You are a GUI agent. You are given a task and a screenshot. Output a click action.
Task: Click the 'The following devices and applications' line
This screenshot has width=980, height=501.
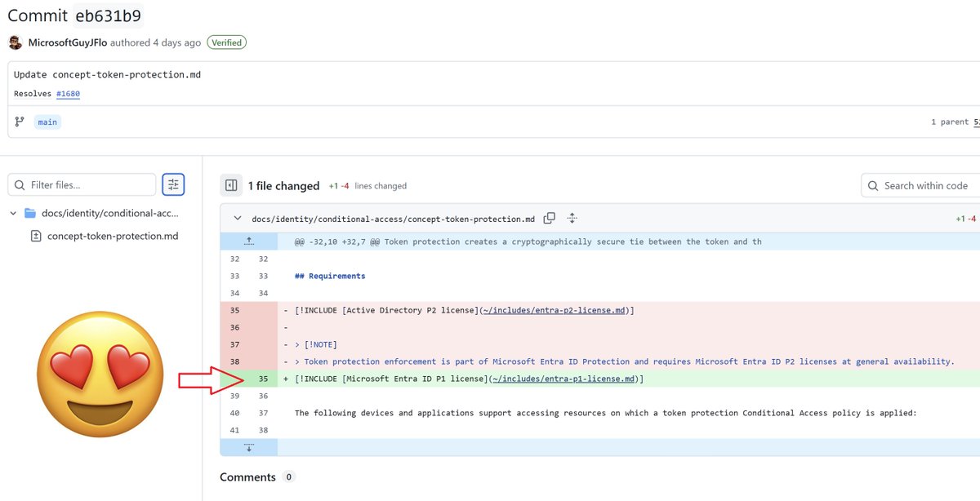(x=606, y=413)
